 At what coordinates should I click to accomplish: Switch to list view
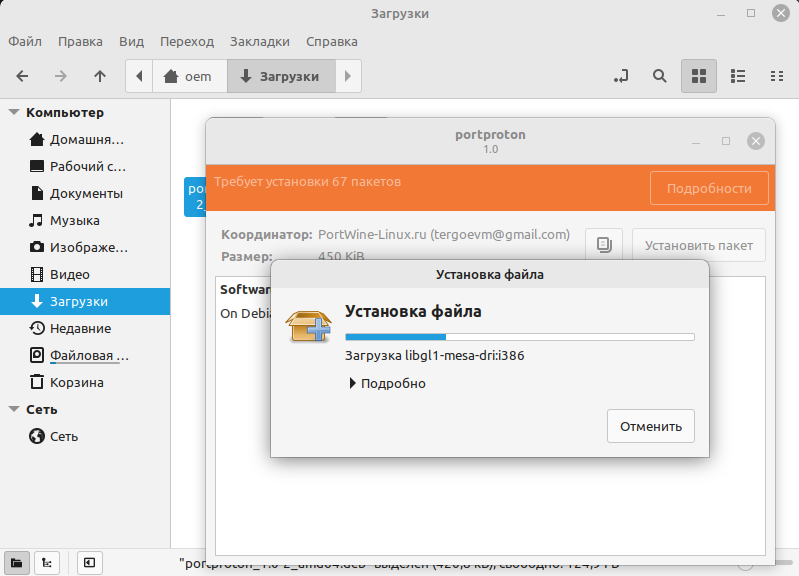738,76
